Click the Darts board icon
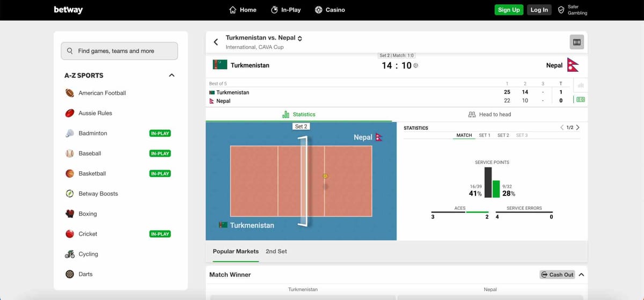 tap(70, 274)
